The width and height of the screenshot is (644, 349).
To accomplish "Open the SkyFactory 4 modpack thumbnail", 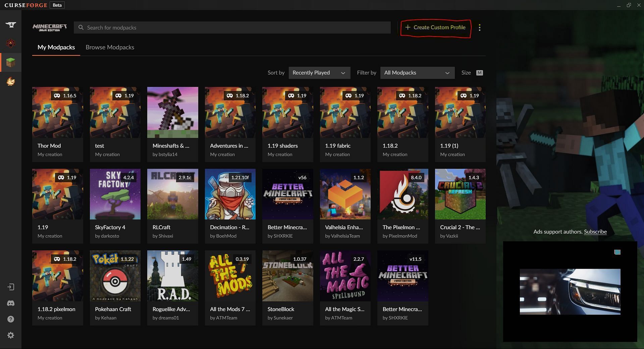I will coord(115,194).
